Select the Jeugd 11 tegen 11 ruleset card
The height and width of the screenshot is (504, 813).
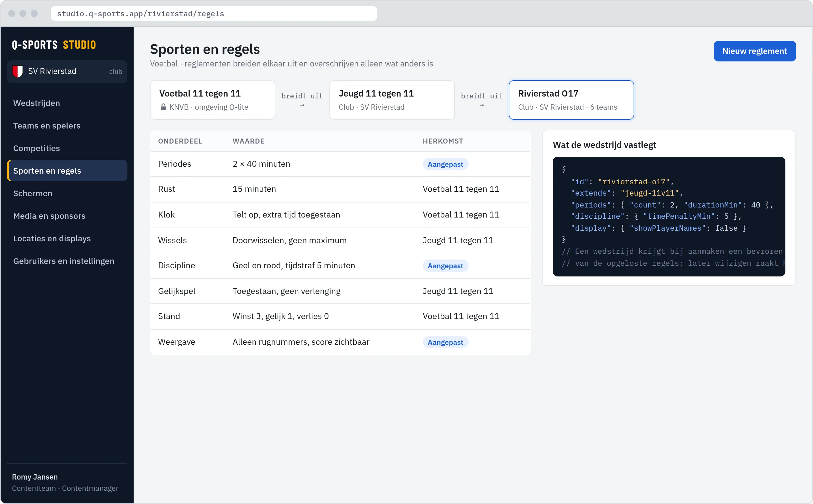pos(392,100)
